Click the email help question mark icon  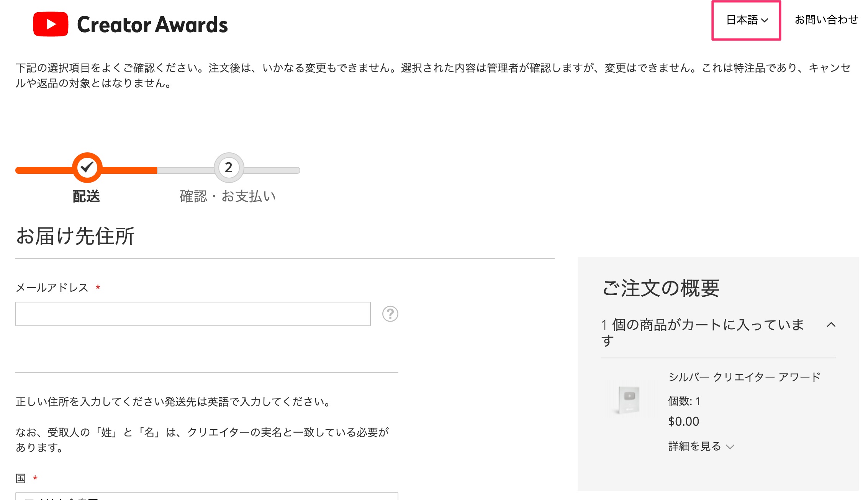pyautogui.click(x=390, y=314)
